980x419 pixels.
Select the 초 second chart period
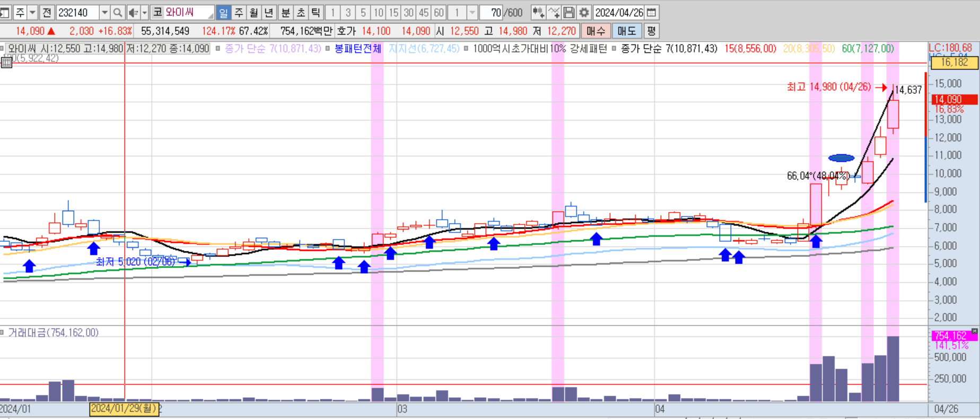click(301, 12)
